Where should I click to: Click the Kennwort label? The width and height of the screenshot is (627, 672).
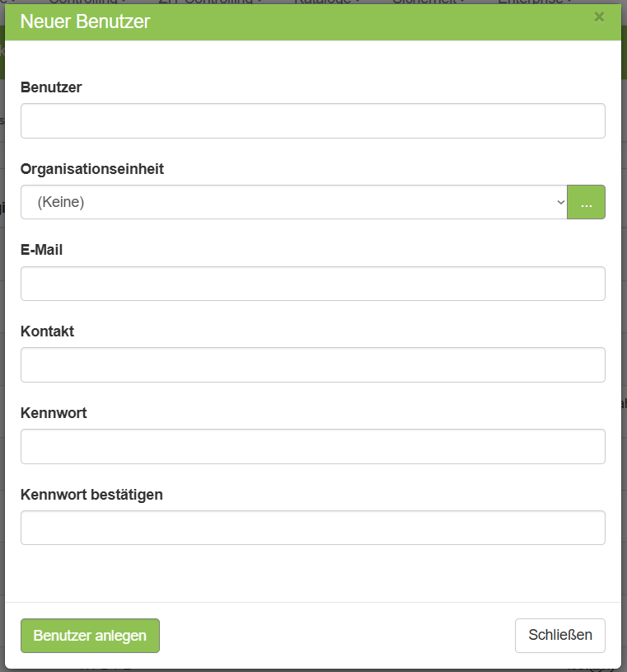coord(54,413)
